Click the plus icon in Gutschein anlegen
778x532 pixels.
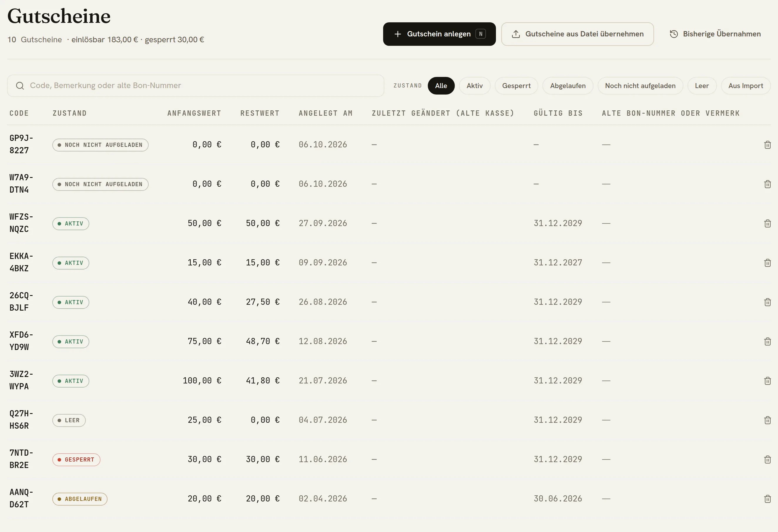(397, 34)
